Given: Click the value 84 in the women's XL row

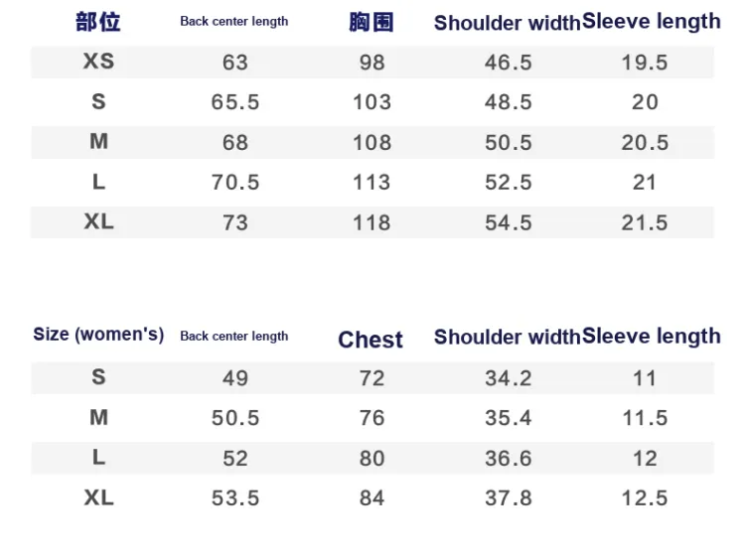Looking at the screenshot, I should pyautogui.click(x=372, y=498).
